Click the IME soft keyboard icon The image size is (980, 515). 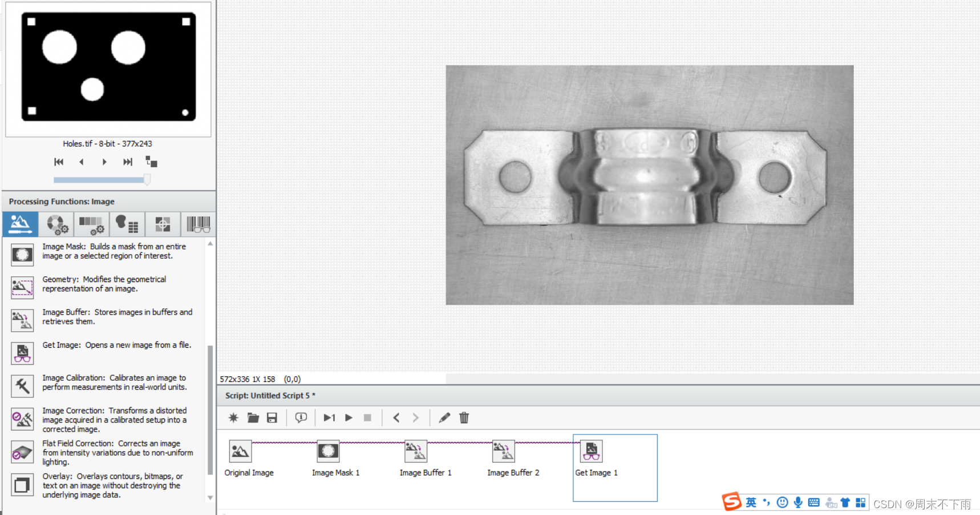[814, 502]
